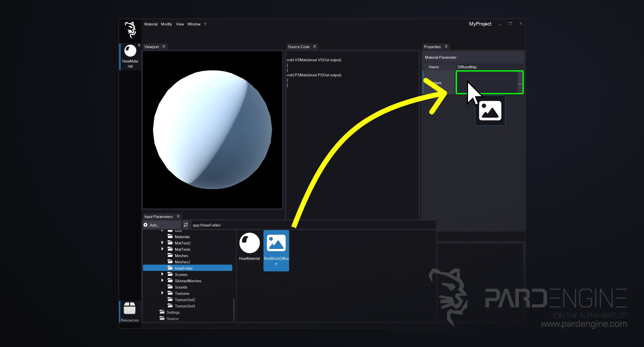Click the swap arrows icon beside Add
This screenshot has height=347, width=644.
click(185, 225)
